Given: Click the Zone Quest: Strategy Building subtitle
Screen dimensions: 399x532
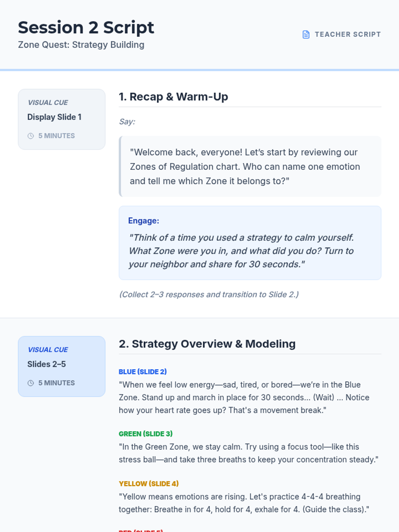Looking at the screenshot, I should (81, 45).
